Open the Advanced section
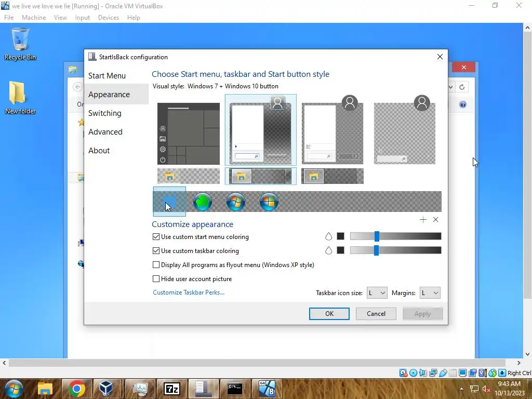Screen dimensions: 532x399 (x=105, y=131)
